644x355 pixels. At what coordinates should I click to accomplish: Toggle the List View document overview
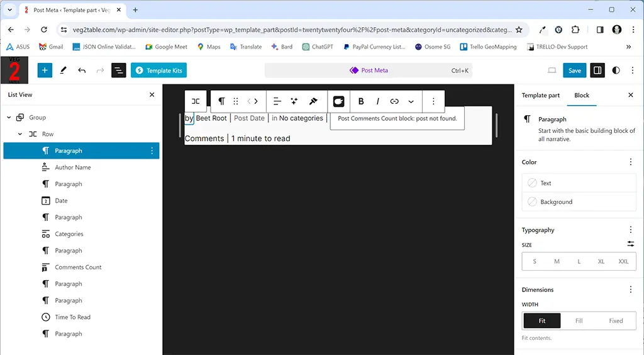coord(119,70)
